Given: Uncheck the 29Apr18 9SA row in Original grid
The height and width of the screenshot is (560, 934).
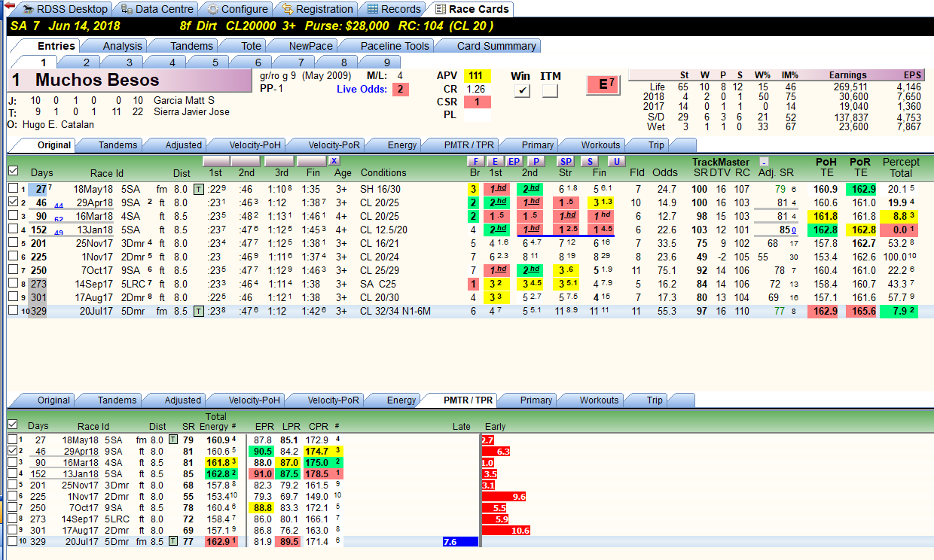Looking at the screenshot, I should [x=14, y=202].
